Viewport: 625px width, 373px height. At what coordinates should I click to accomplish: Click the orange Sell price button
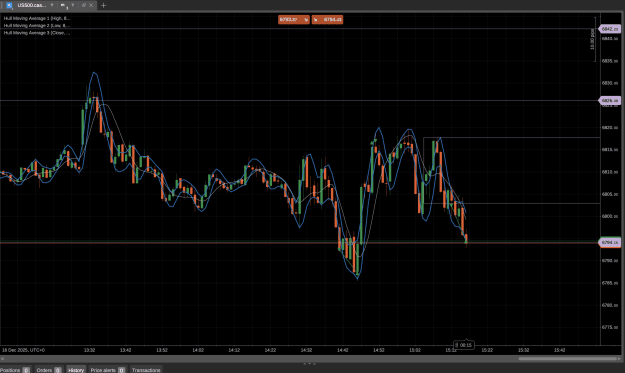coord(294,20)
